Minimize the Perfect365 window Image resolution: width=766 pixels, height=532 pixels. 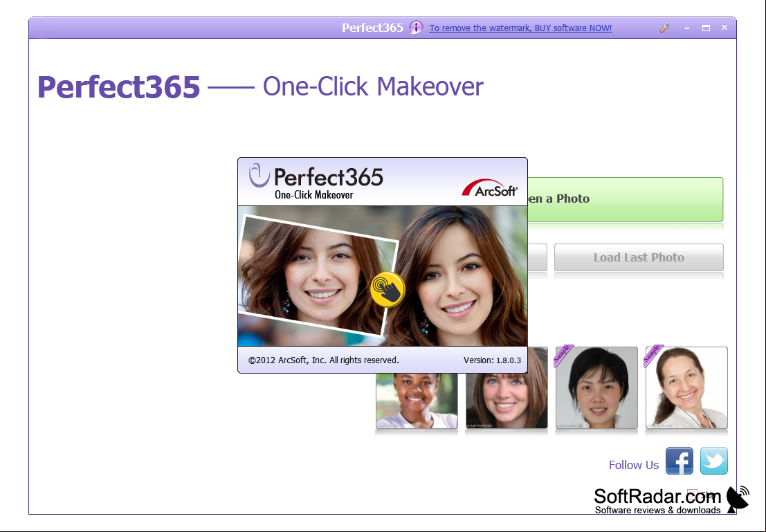click(x=687, y=28)
